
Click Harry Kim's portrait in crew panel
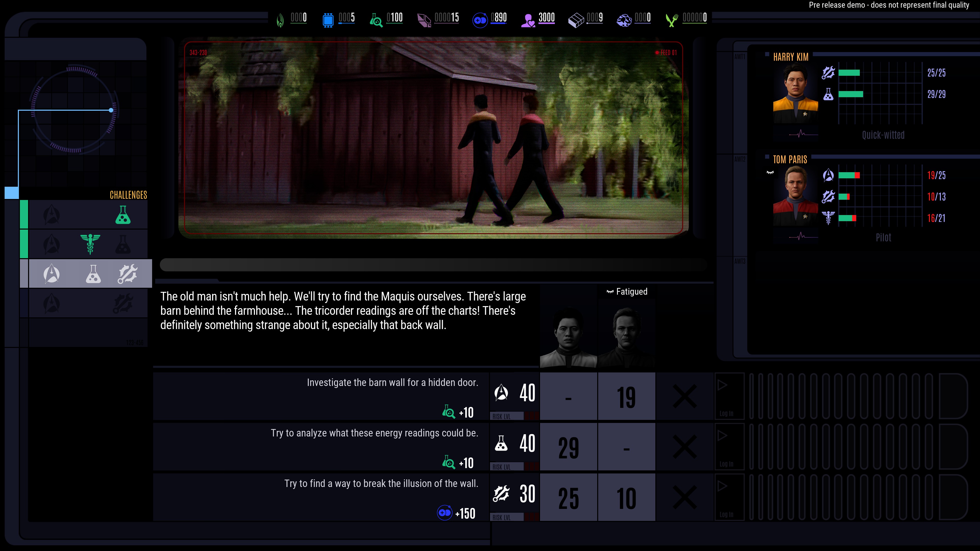click(x=795, y=93)
